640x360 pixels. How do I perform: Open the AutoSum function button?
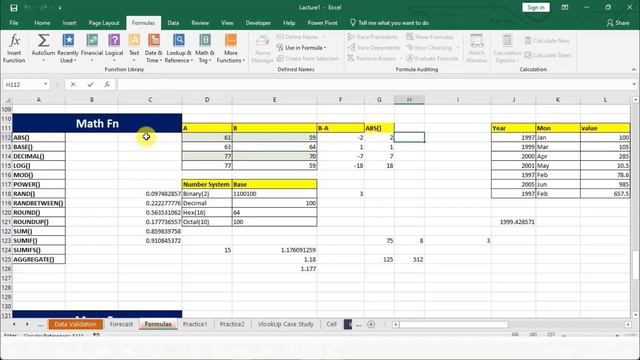(43, 48)
